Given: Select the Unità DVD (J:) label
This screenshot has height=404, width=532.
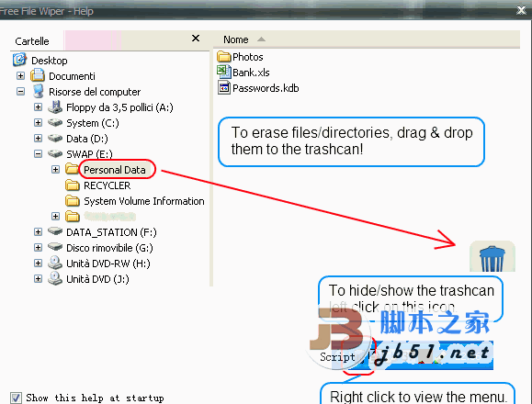Looking at the screenshot, I should click(97, 279).
